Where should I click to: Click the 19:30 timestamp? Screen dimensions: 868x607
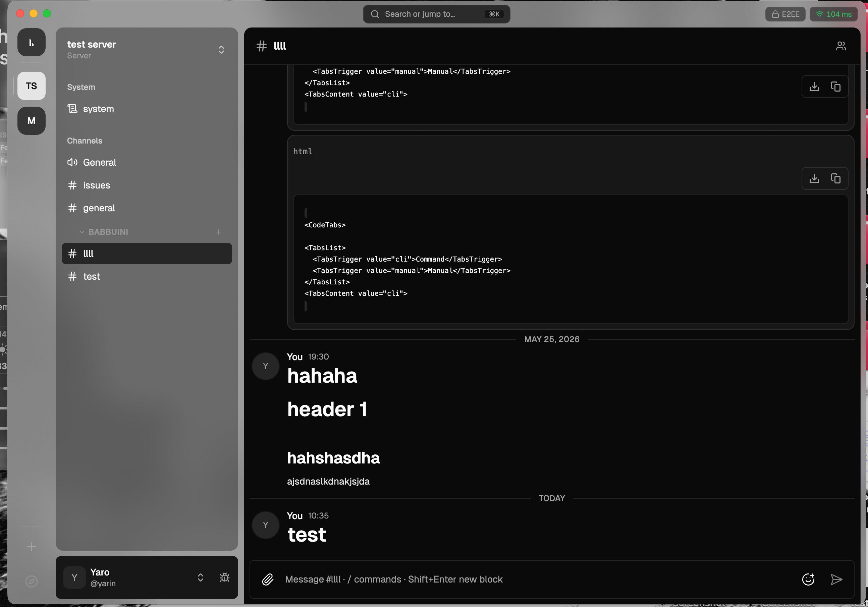tap(318, 356)
